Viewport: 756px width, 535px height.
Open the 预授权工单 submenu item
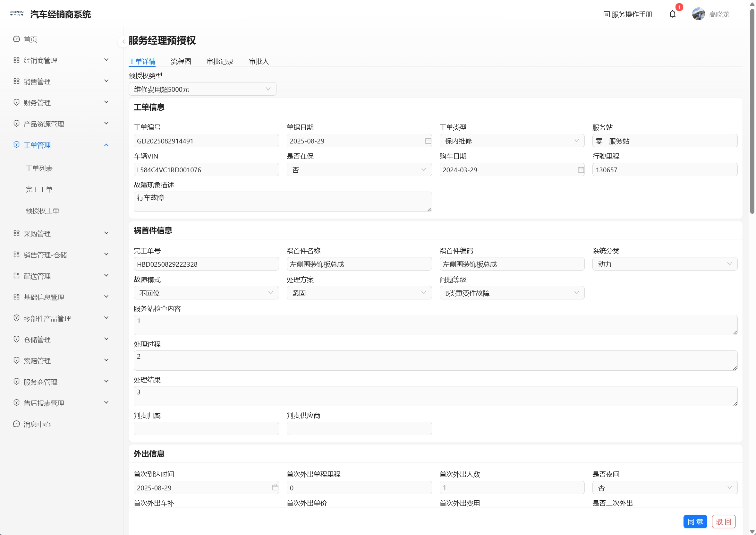pyautogui.click(x=42, y=211)
